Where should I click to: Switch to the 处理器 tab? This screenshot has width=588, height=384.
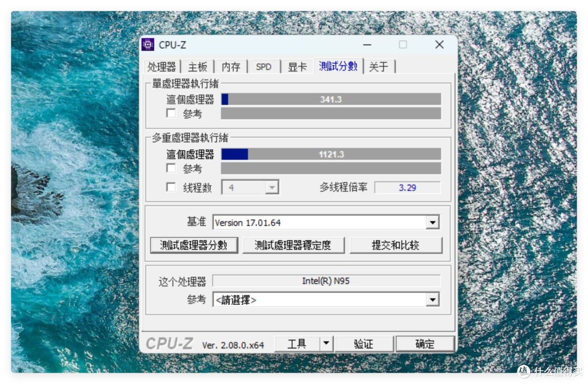coord(162,67)
